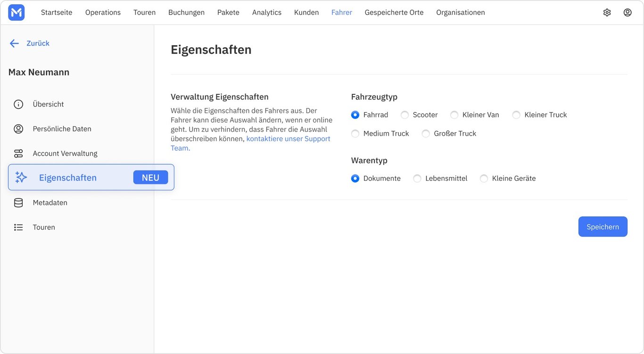Open Metadaten in sidebar
Viewport: 644px width, 354px height.
[50, 202]
